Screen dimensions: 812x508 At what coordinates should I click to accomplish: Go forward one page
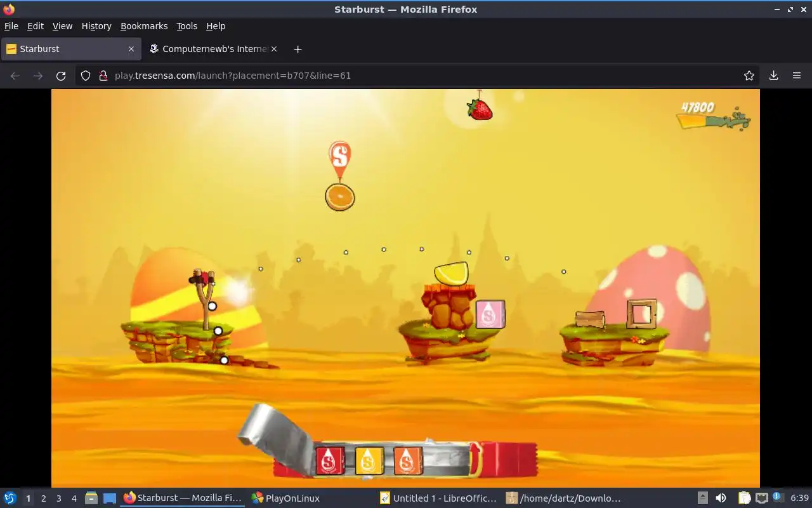[38, 76]
